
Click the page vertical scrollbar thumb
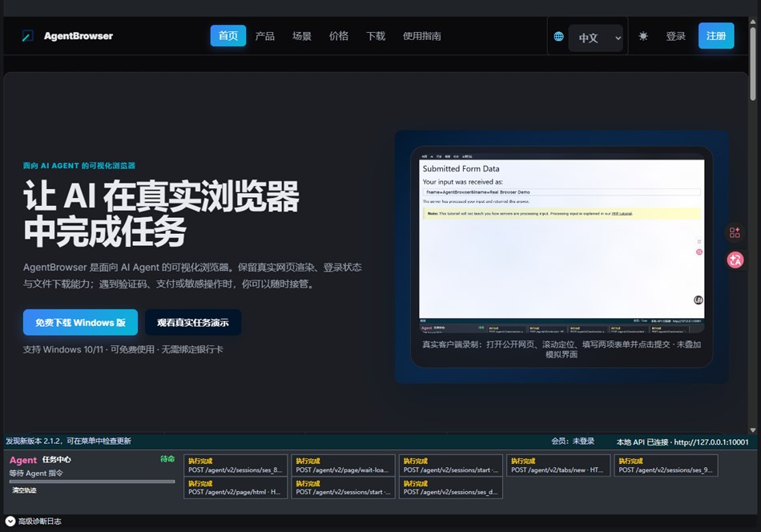[x=753, y=63]
